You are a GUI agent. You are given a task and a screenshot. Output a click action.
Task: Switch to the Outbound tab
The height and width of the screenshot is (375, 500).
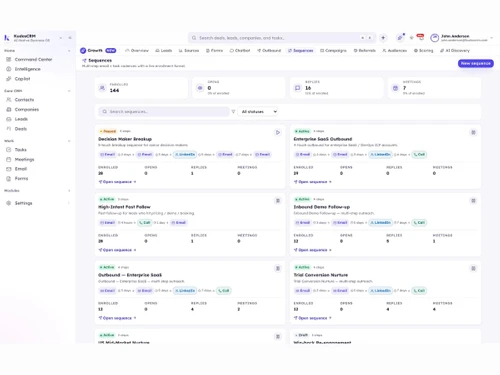pyautogui.click(x=269, y=51)
